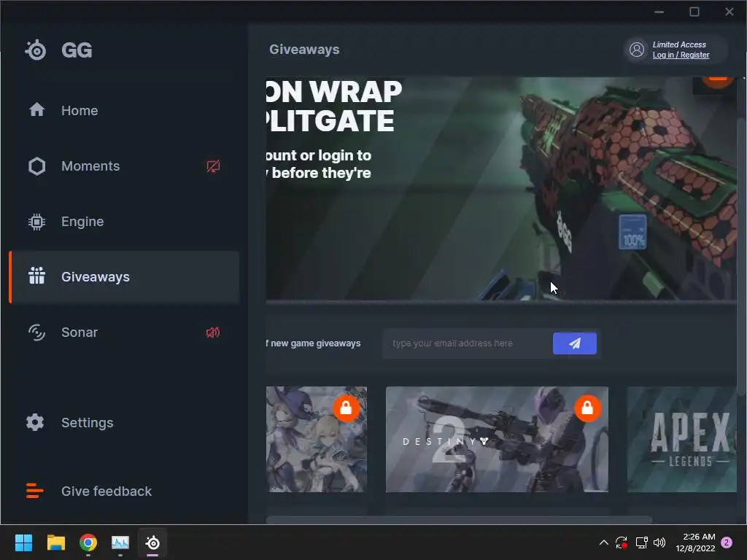
Task: Click the sync status tray icon
Action: tap(622, 542)
